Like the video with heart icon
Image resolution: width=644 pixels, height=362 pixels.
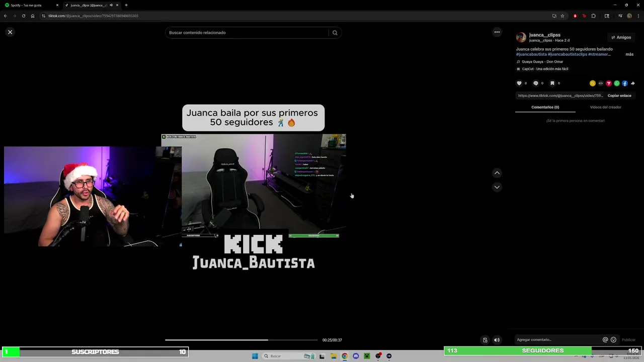pyautogui.click(x=520, y=83)
